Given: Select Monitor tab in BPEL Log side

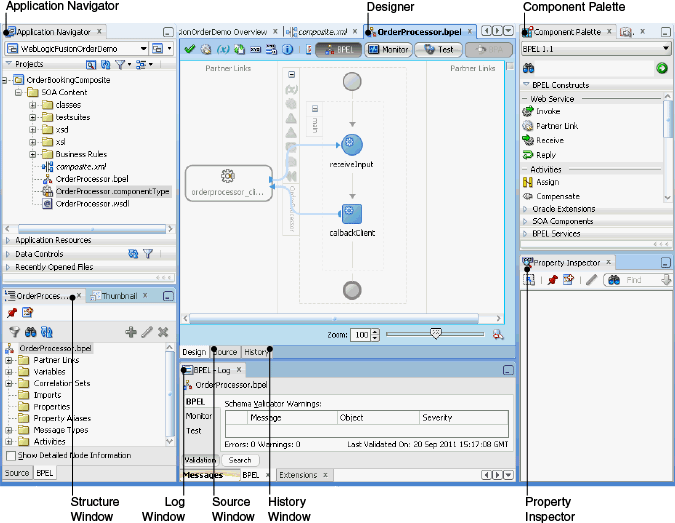Looking at the screenshot, I should 198,416.
